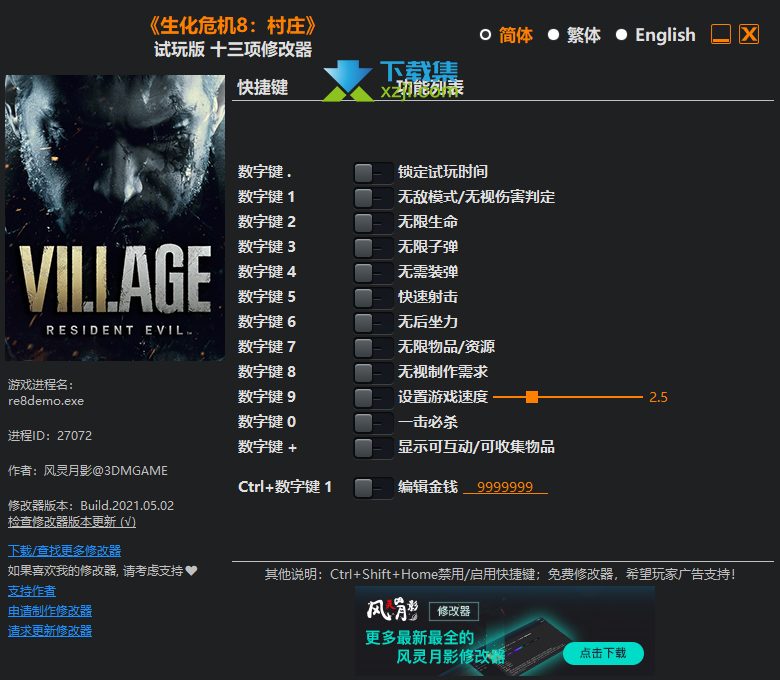Click the Village game cover image
780x680 pixels.
click(115, 218)
